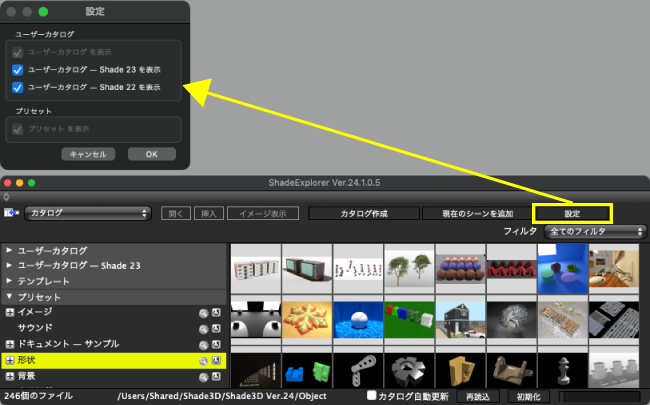This screenshot has height=405, width=650.
Task: Click the /Users/Shared/Shade3D path text
Action: click(222, 396)
